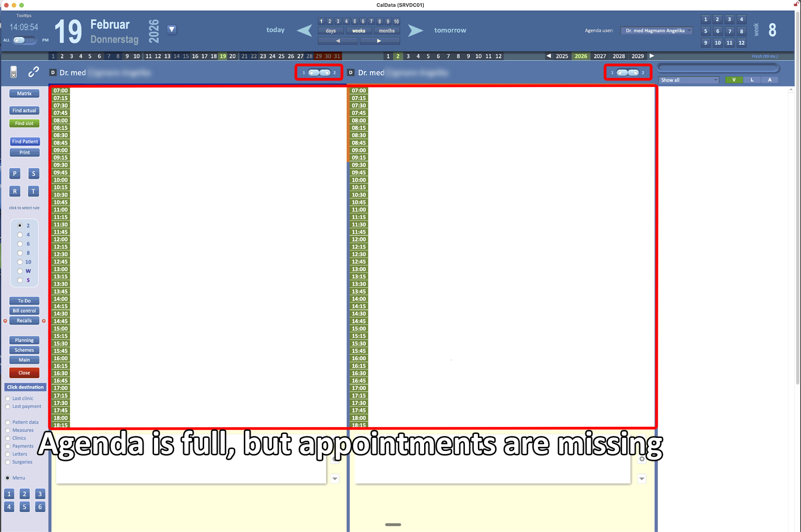Open the Show all dropdown
The width and height of the screenshot is (801, 532).
[x=689, y=80]
